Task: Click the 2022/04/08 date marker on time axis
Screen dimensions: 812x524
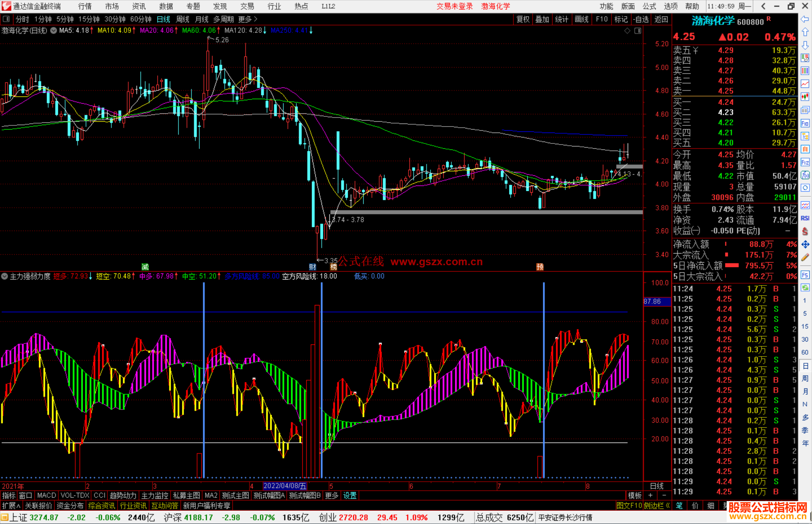Action: pos(285,486)
